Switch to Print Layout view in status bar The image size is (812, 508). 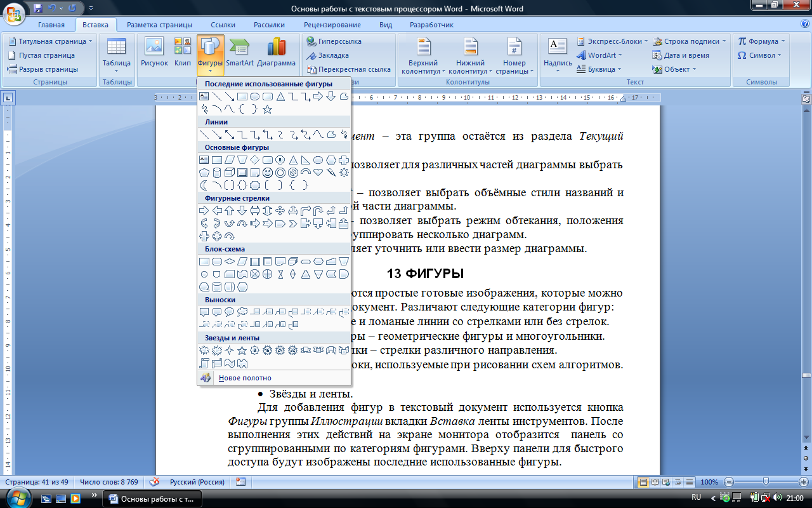[x=643, y=482]
